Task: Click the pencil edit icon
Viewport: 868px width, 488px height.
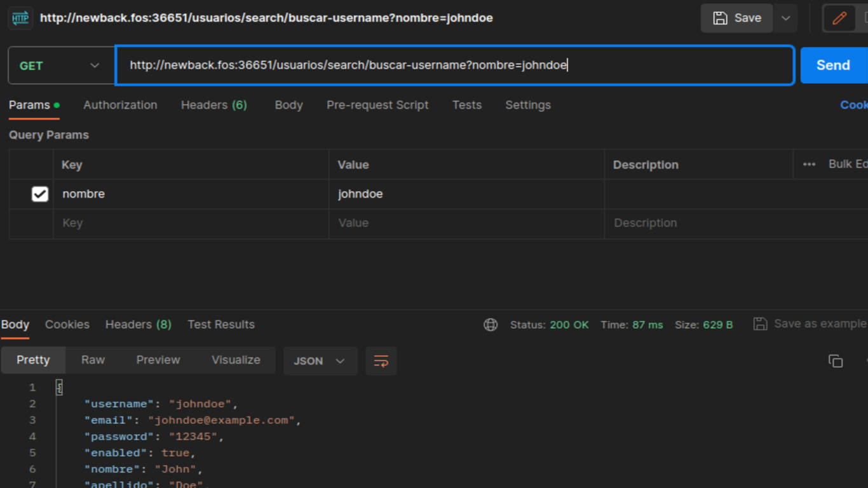Action: point(839,18)
